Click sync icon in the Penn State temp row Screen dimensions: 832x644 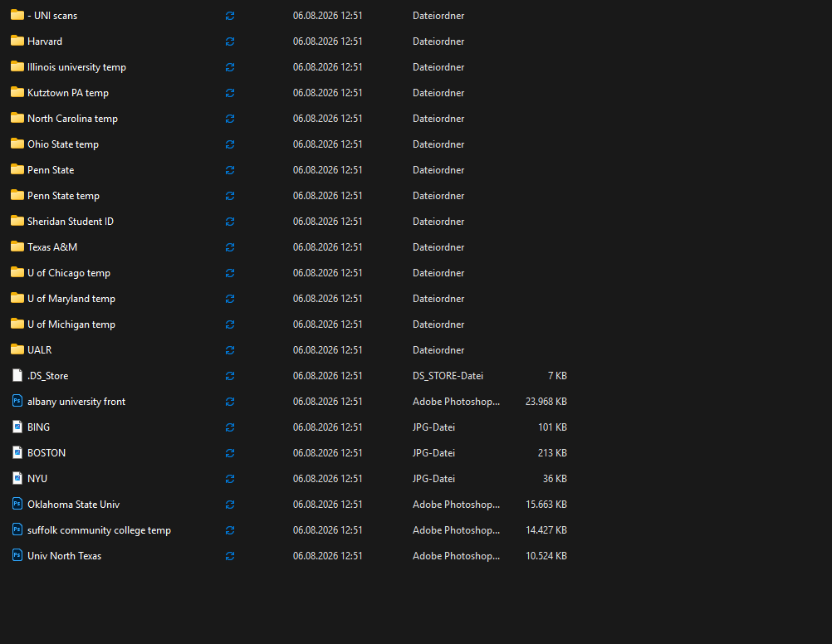pos(230,196)
